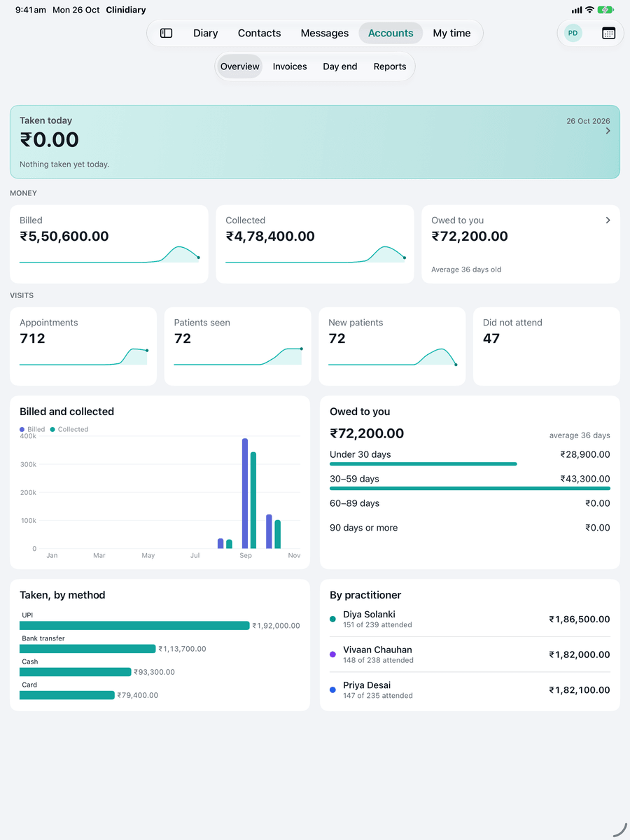Click the Cash payment bar
This screenshot has width=630, height=840.
76,672
